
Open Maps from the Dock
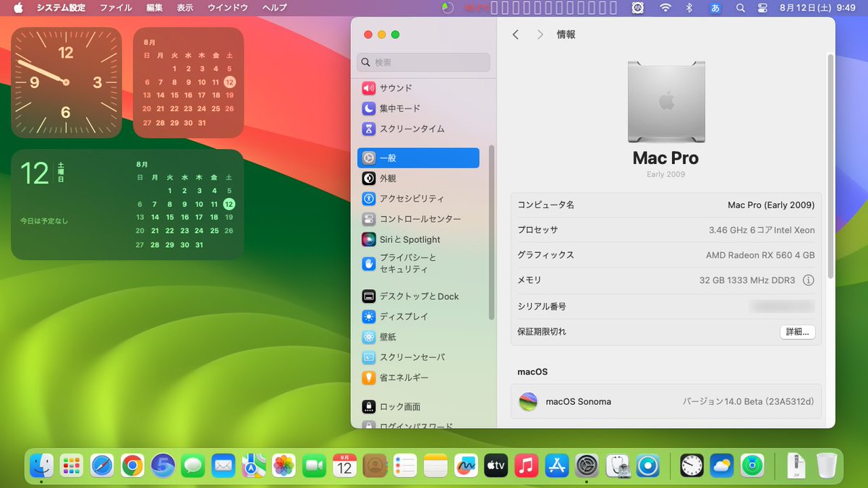pyautogui.click(x=253, y=466)
